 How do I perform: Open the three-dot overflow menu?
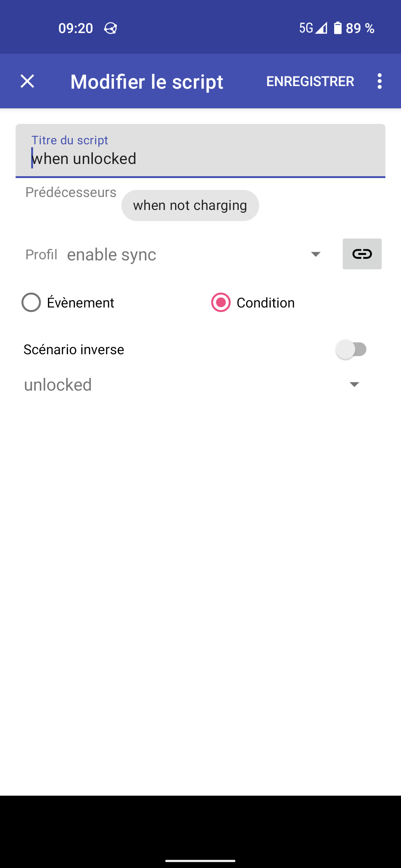point(379,81)
